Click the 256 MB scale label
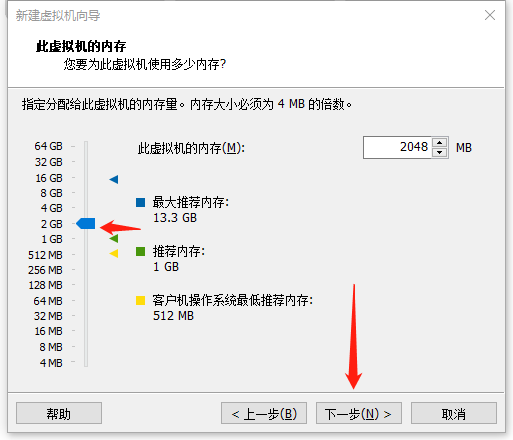This screenshot has width=513, height=440. [x=45, y=270]
